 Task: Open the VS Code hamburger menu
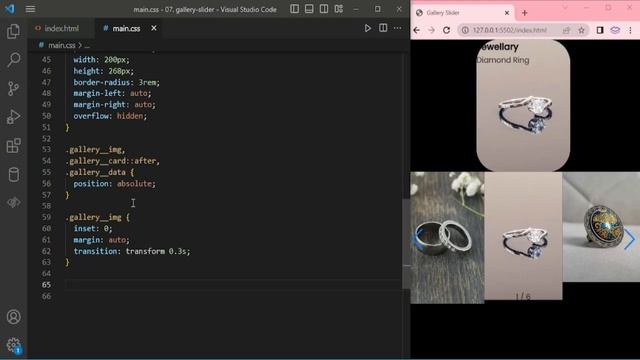[x=30, y=9]
